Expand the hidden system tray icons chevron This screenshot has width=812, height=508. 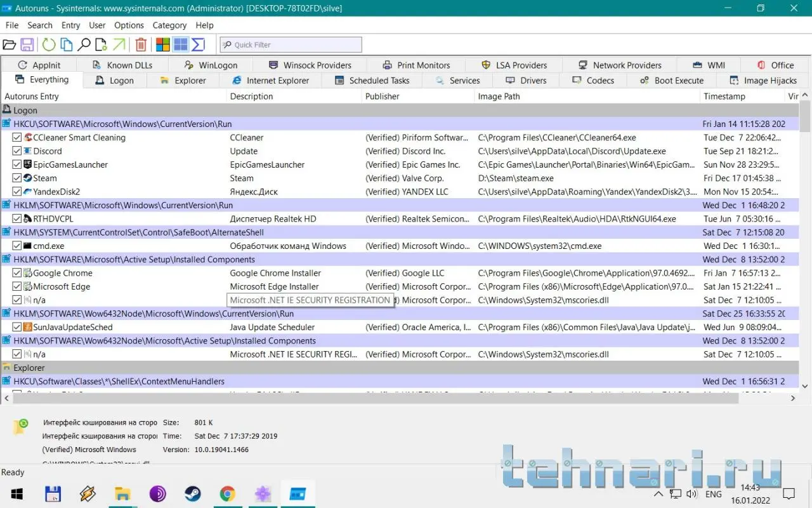click(x=658, y=494)
